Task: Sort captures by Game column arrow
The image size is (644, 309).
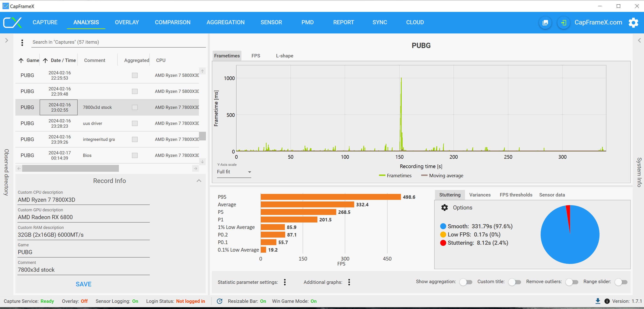Action: 21,60
